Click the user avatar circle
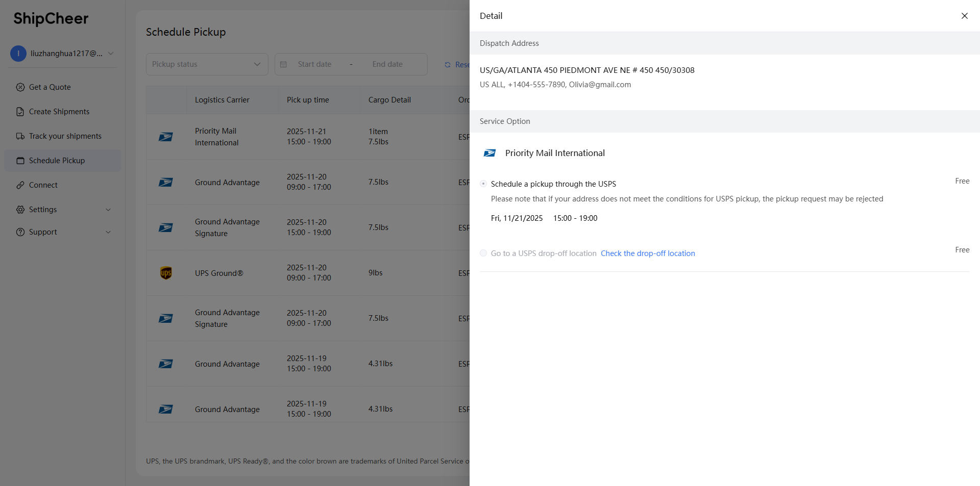The image size is (980, 486). 18,54
